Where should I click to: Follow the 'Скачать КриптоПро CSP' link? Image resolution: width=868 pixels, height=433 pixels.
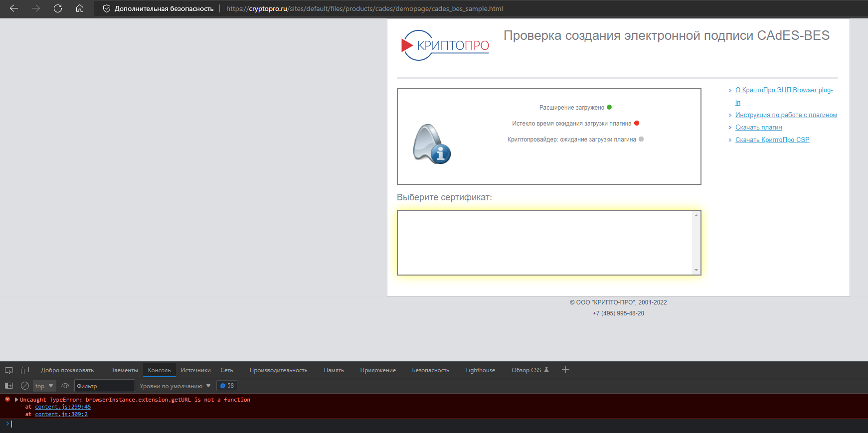point(772,140)
